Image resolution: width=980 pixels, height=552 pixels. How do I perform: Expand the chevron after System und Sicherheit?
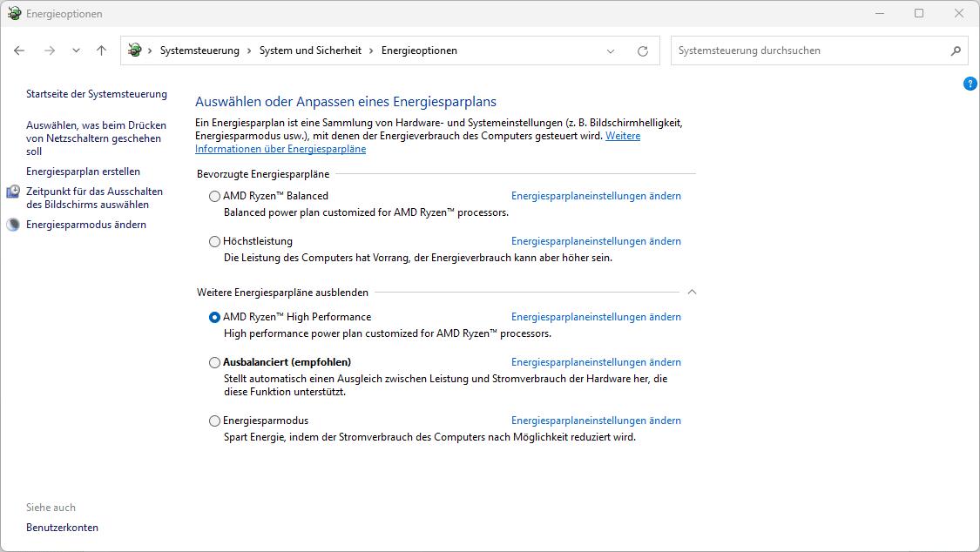(x=371, y=50)
